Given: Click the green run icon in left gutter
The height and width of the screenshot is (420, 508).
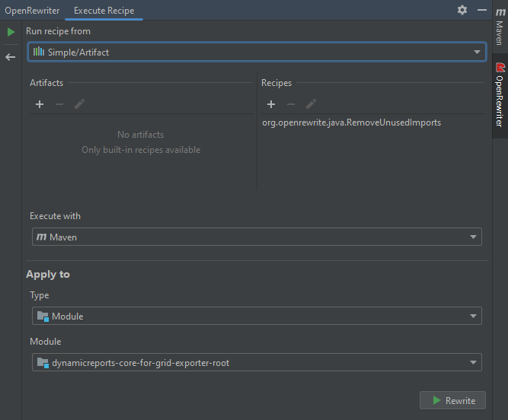Looking at the screenshot, I should tap(11, 32).
